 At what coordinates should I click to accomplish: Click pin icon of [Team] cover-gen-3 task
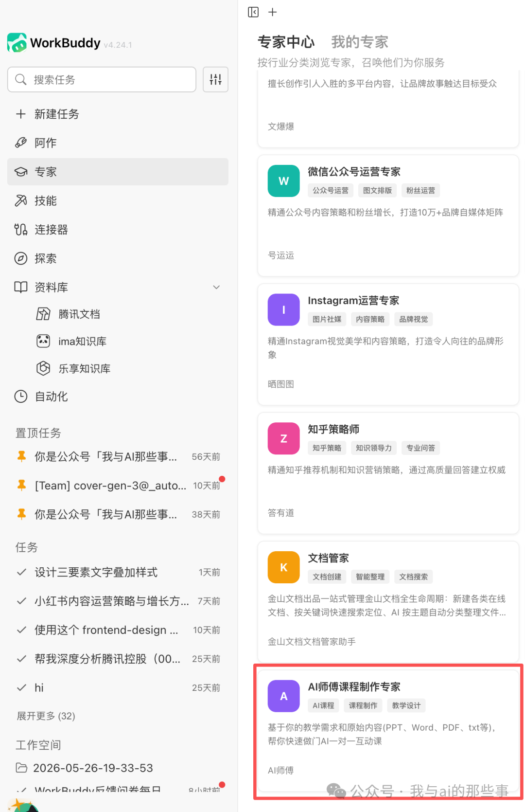(21, 485)
